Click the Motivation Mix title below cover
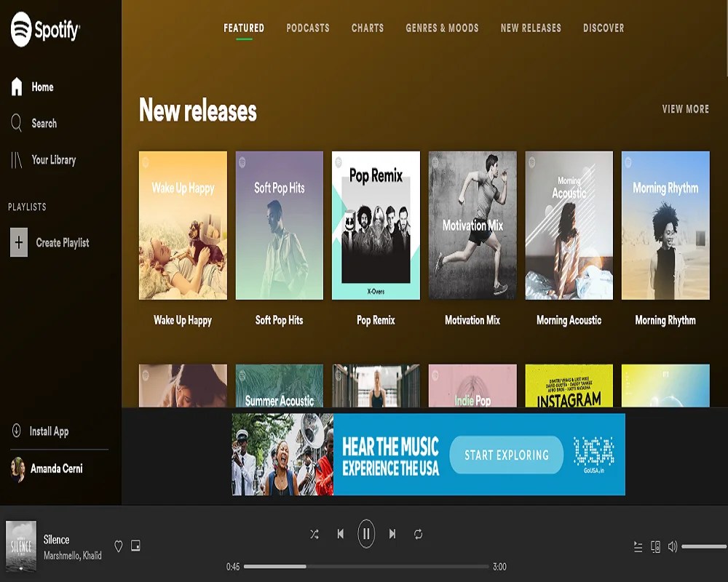728x582 pixels. click(472, 320)
